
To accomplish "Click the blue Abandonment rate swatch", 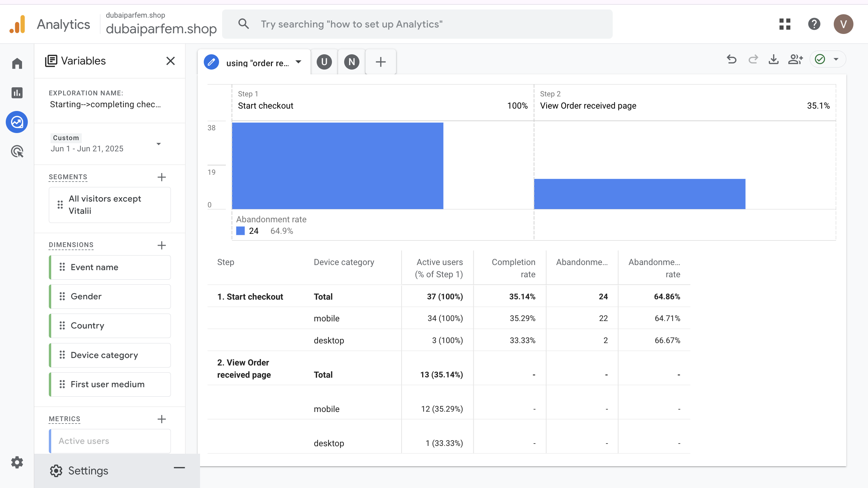I will [x=240, y=231].
